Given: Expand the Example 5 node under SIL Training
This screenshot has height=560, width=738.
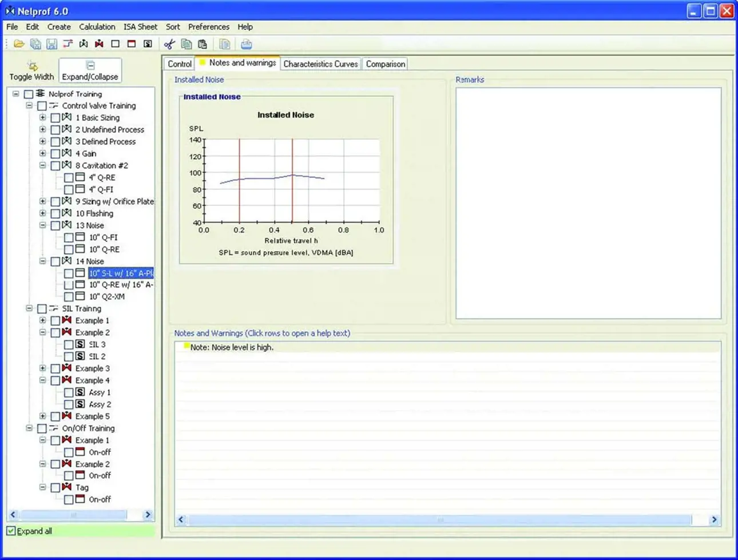Looking at the screenshot, I should pos(43,416).
